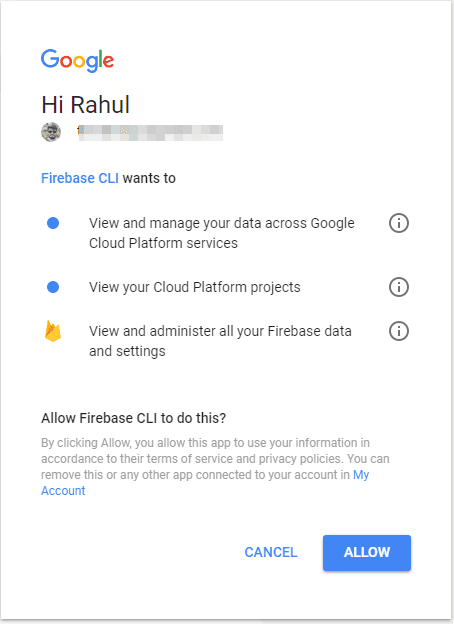Click the CANCEL button

271,552
